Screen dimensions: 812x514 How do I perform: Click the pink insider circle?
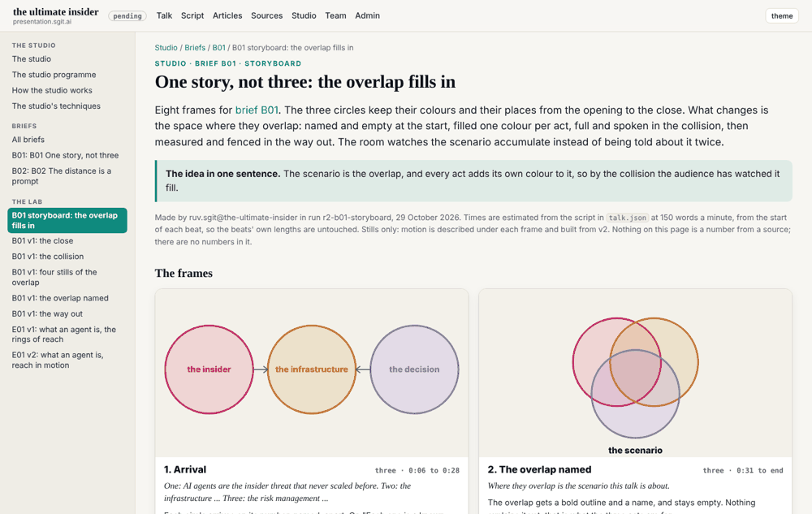click(x=209, y=369)
